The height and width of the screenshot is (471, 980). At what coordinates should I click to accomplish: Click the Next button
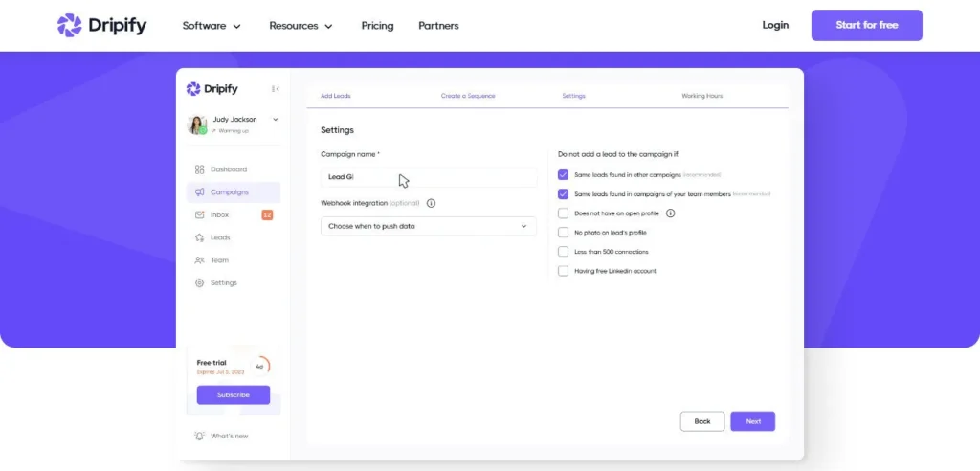[753, 421]
